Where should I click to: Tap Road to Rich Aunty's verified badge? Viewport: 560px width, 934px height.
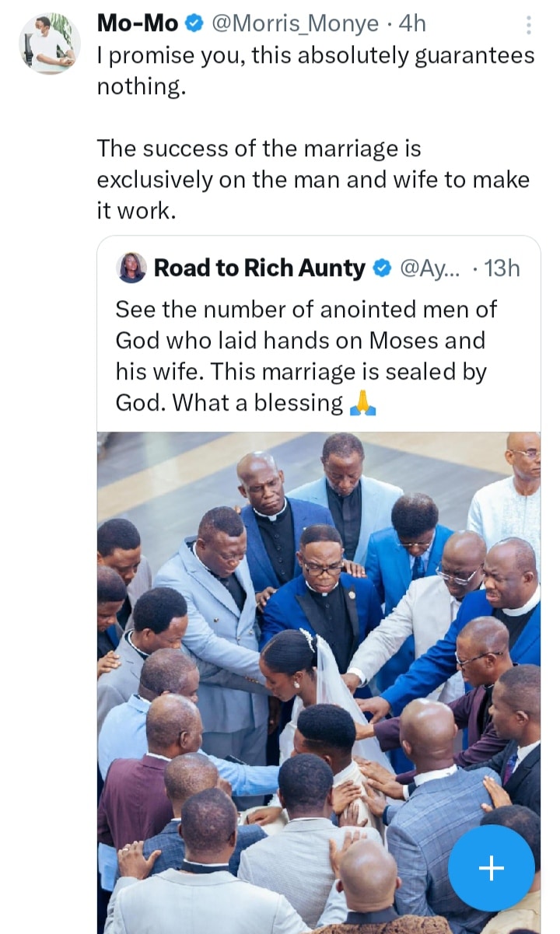[382, 269]
